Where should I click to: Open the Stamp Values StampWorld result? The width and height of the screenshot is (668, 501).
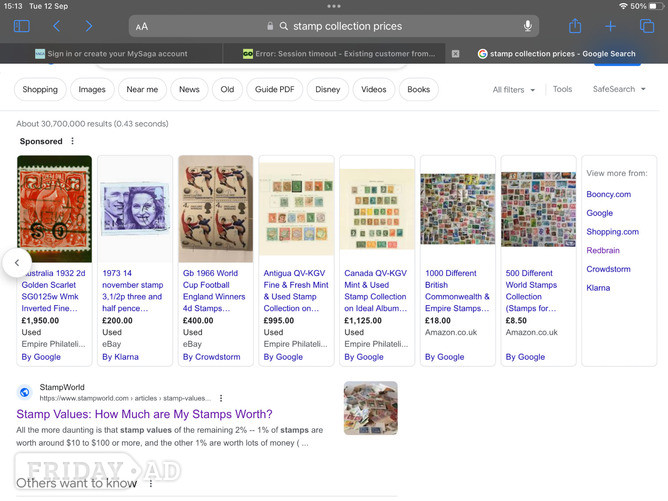[144, 414]
